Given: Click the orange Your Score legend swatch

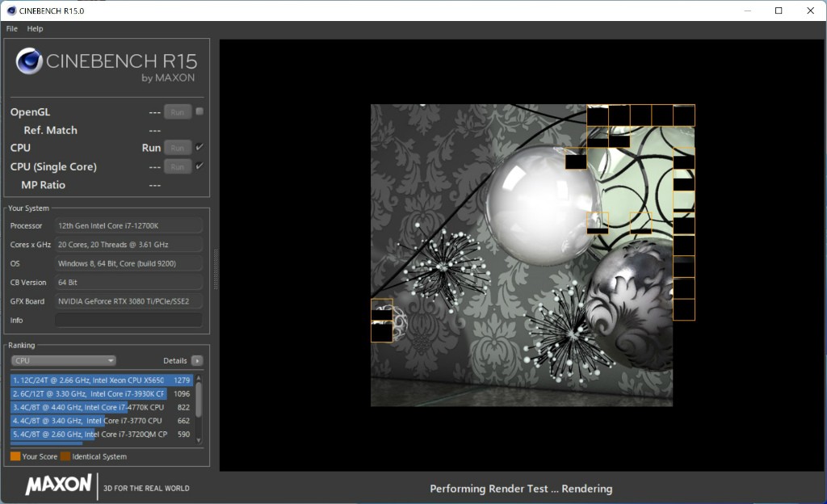Looking at the screenshot, I should [15, 456].
